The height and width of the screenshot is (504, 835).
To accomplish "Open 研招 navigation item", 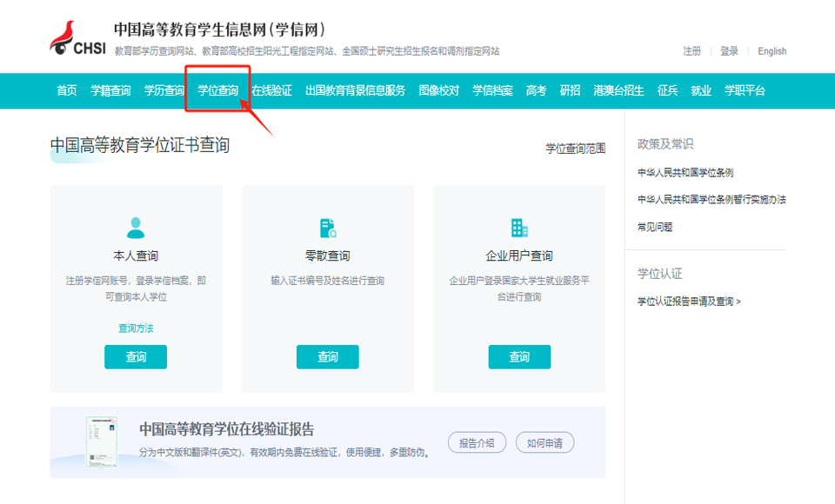I will pyautogui.click(x=570, y=90).
